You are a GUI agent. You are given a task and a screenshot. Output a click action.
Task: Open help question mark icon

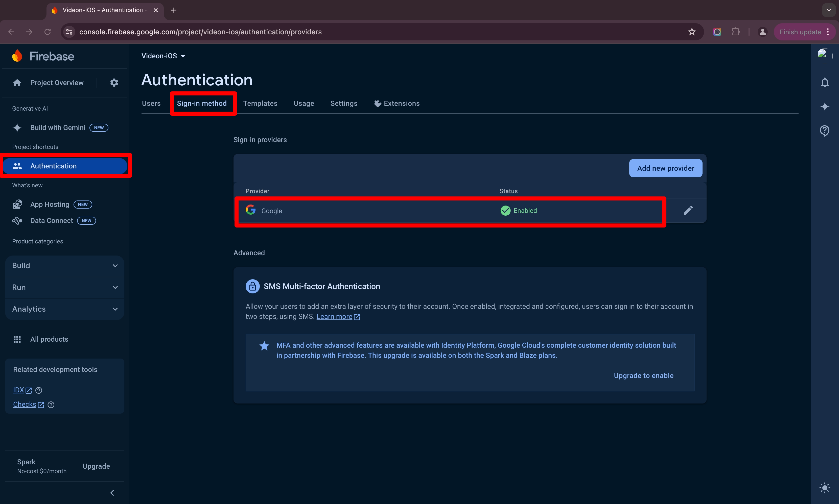pyautogui.click(x=825, y=130)
